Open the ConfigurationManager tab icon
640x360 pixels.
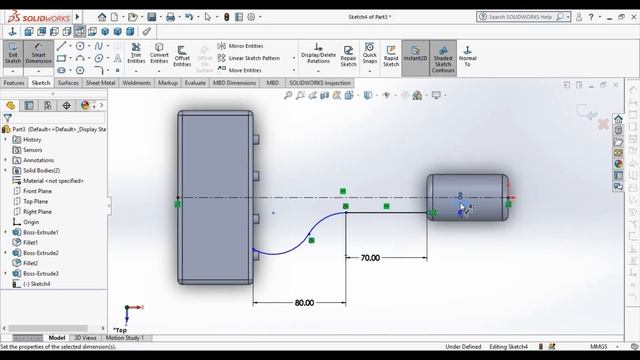click(x=48, y=106)
